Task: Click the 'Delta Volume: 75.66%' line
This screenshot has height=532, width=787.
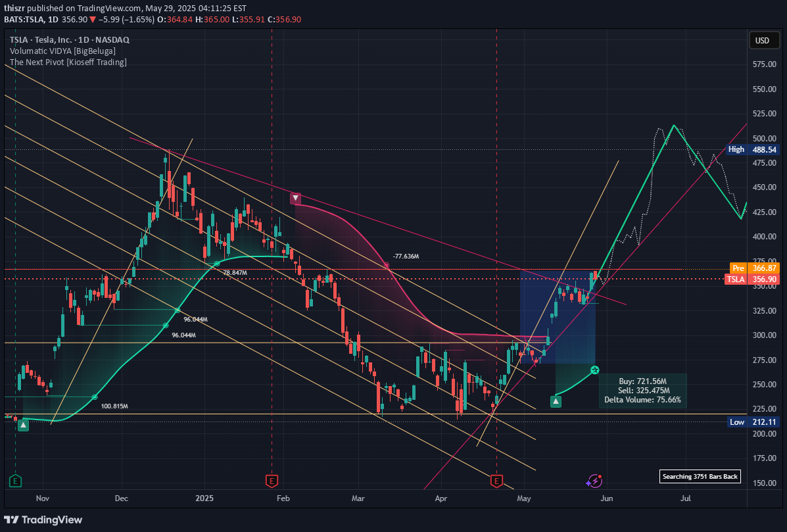Action: point(642,400)
